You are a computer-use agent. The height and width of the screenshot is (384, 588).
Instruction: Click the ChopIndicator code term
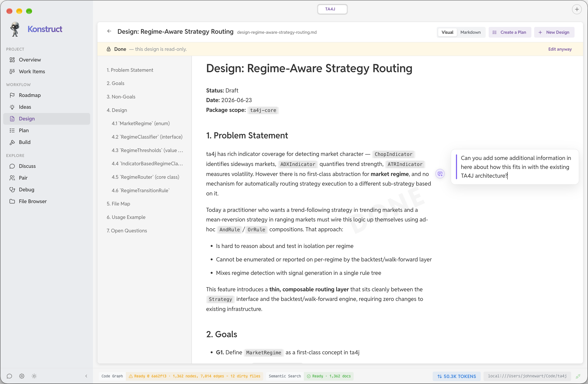[393, 154]
